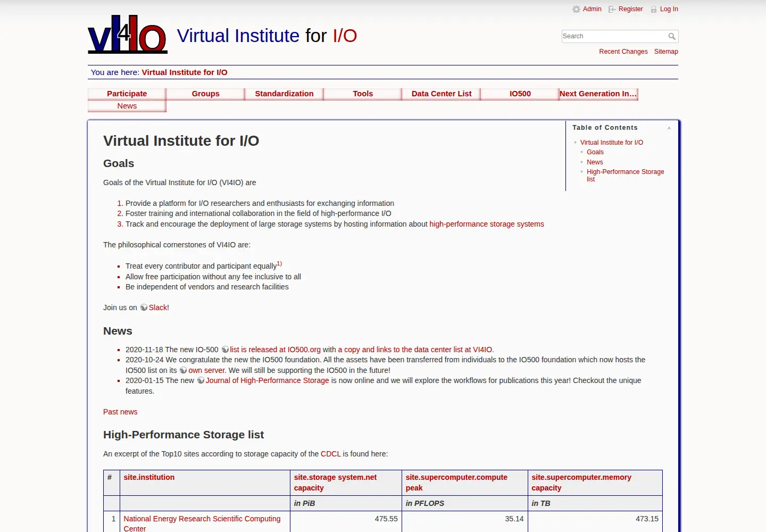
Task: Jump to News in Table of Contents
Action: 595,162
